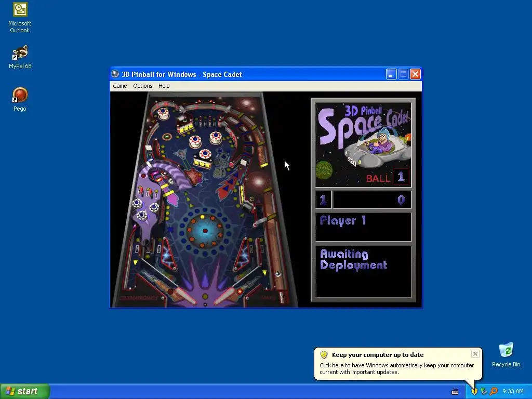The width and height of the screenshot is (532, 399).
Task: Click the top-left bumper on the table
Action: tap(163, 113)
